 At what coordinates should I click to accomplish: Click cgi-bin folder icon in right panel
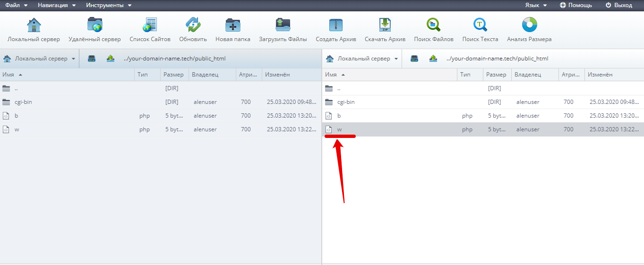329,102
